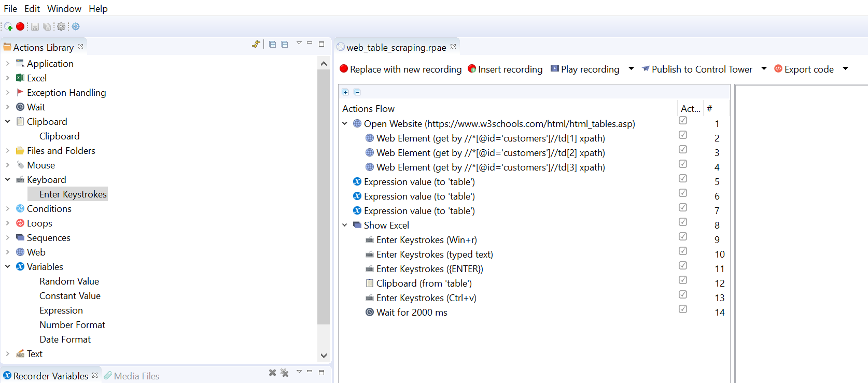Image resolution: width=868 pixels, height=383 pixels.
Task: Collapse the Show Excel step in Actions Flow
Action: (x=345, y=225)
